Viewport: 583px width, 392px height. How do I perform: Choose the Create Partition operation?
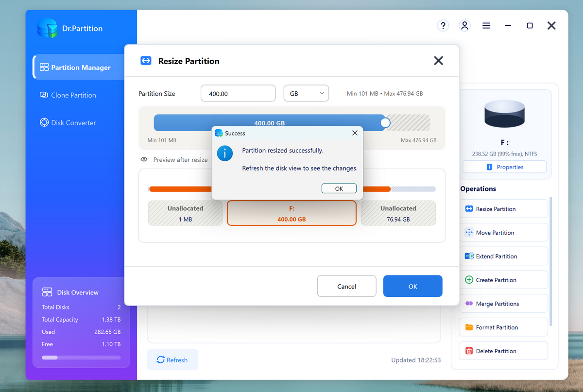click(x=503, y=280)
